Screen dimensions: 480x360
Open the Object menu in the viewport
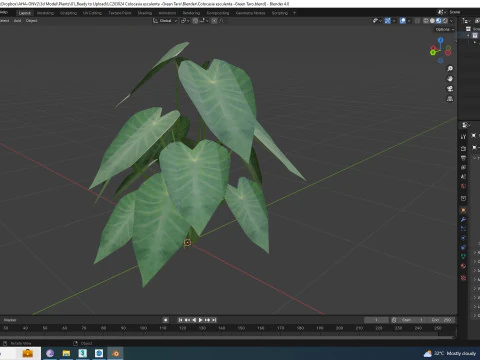coord(31,21)
